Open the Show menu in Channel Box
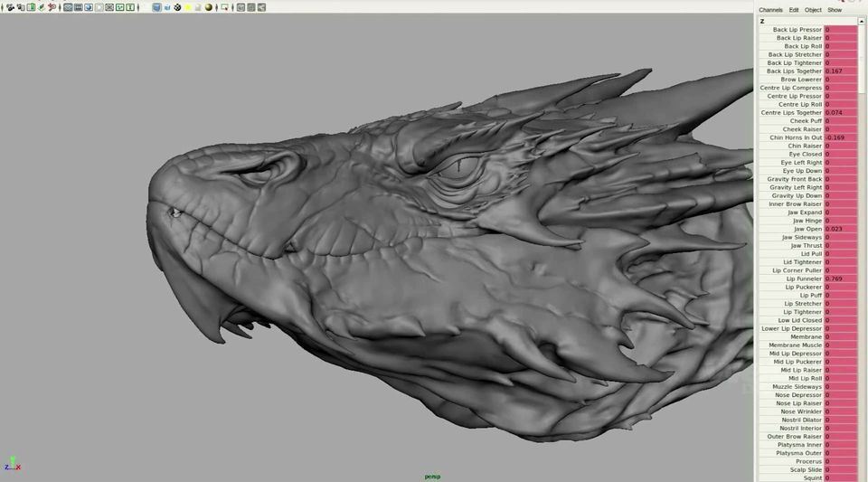The height and width of the screenshot is (482, 868). 835,10
